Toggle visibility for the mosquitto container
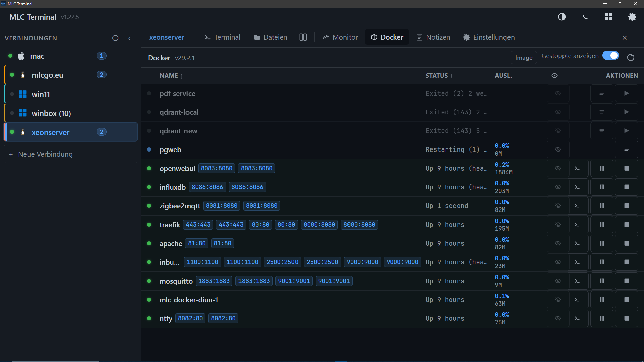Screen dimensions: 644x362 click(x=558, y=281)
